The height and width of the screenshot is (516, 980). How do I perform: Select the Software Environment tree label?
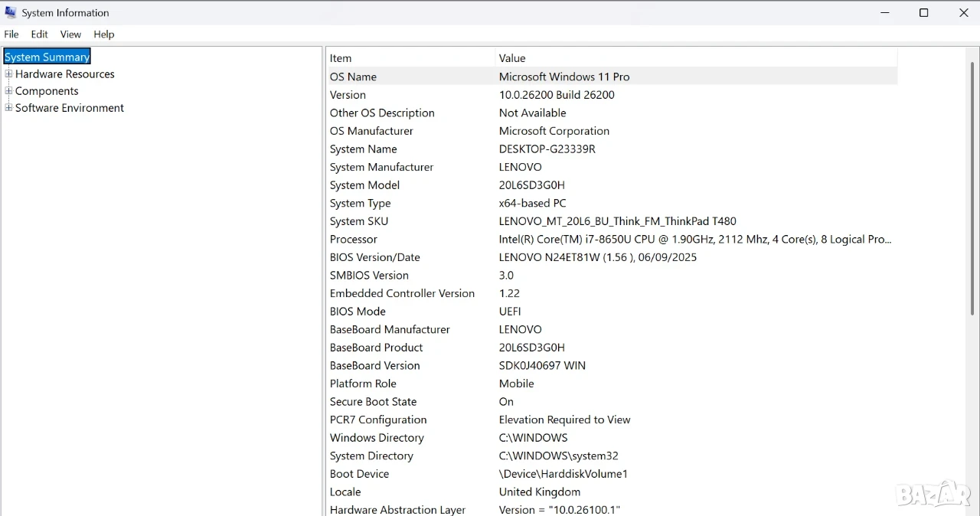tap(70, 108)
